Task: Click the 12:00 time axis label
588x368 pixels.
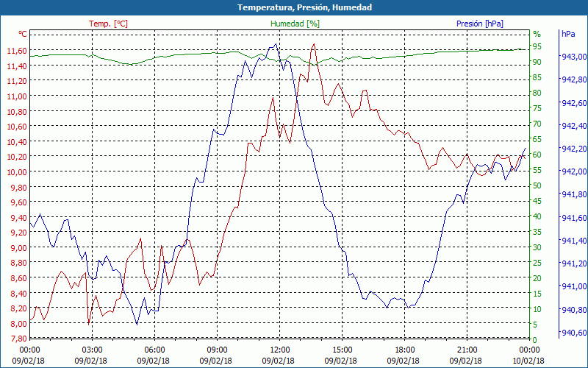Action: (280, 350)
